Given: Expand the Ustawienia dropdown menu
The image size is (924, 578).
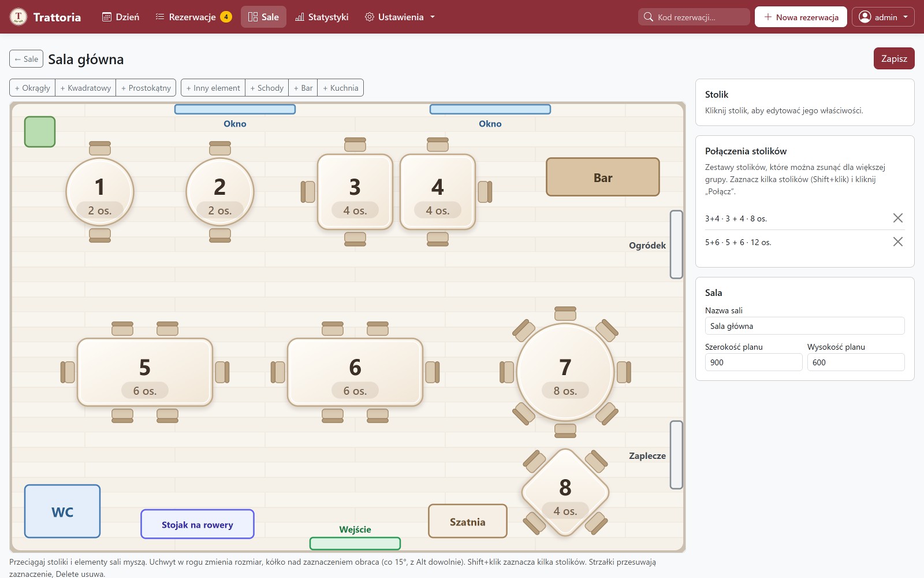Looking at the screenshot, I should (400, 17).
